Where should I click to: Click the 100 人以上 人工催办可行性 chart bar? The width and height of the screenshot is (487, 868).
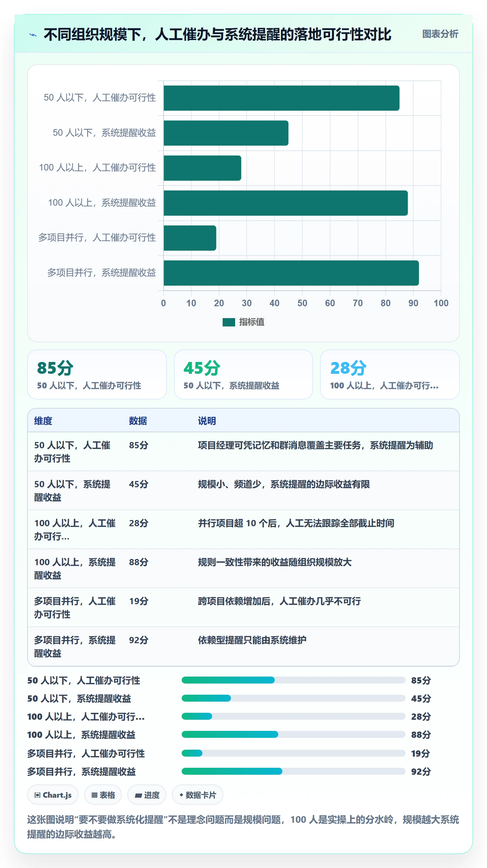(202, 168)
